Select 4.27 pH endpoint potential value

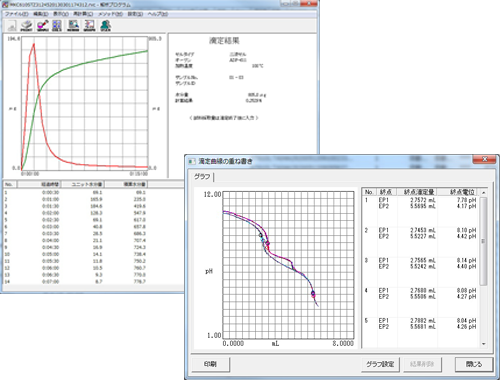(466, 297)
